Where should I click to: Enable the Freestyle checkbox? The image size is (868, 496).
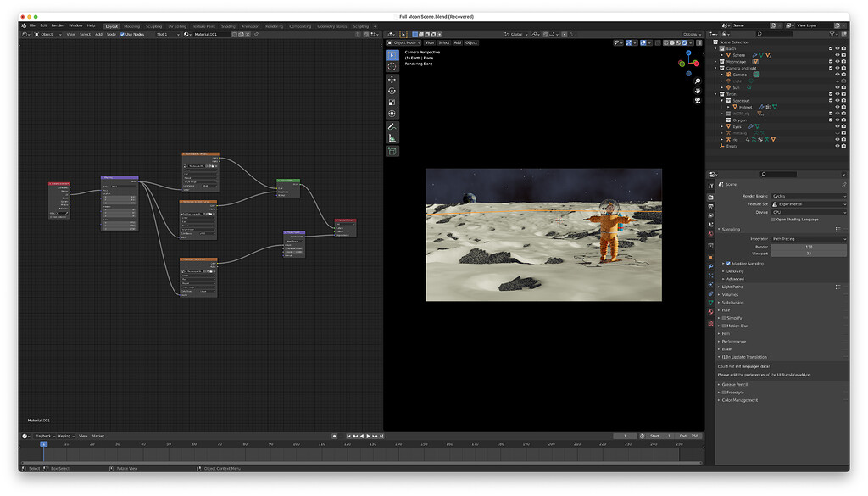click(x=724, y=393)
